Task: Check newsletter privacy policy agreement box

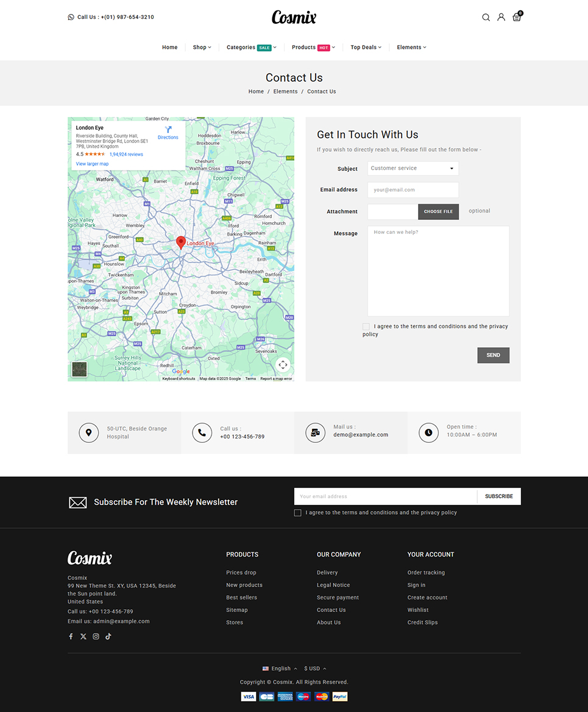Action: coord(297,513)
